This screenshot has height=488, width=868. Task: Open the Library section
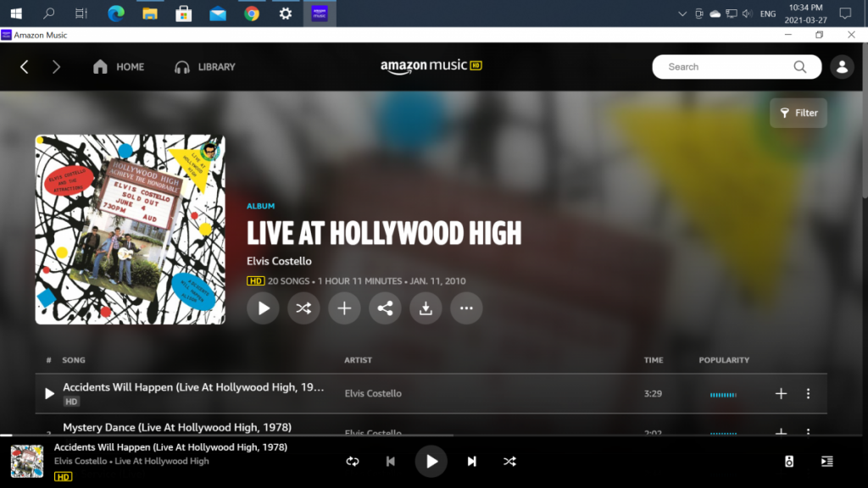(x=205, y=67)
